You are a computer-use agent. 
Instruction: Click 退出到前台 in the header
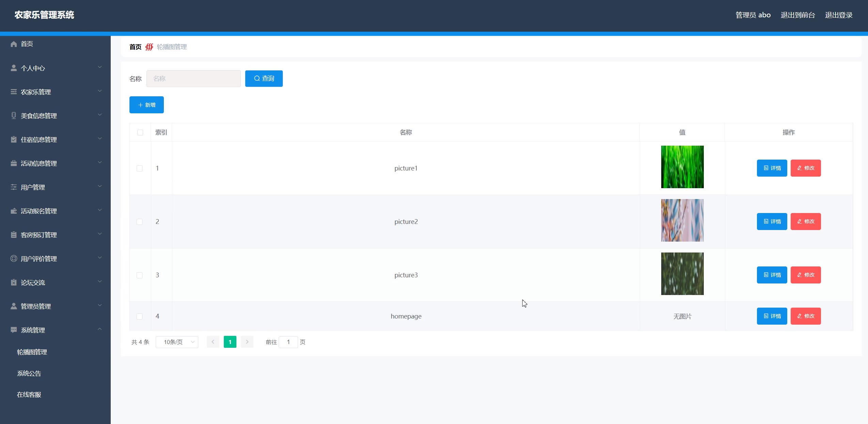(798, 15)
